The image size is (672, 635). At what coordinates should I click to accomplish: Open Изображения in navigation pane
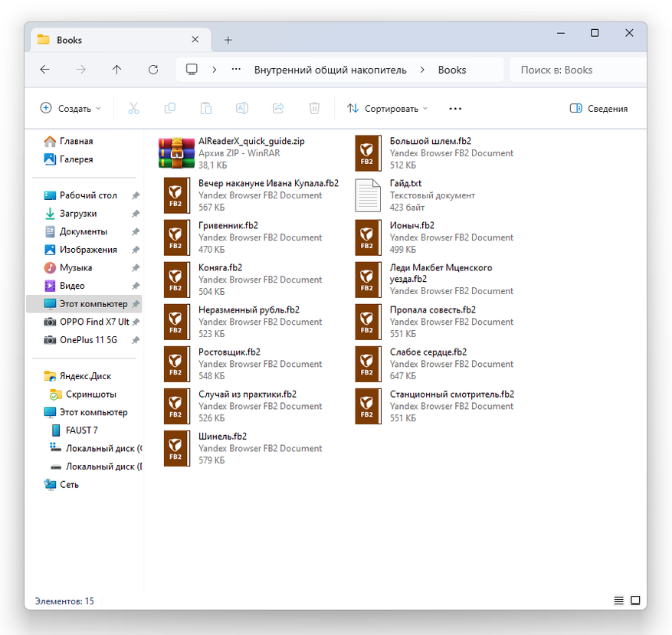88,250
